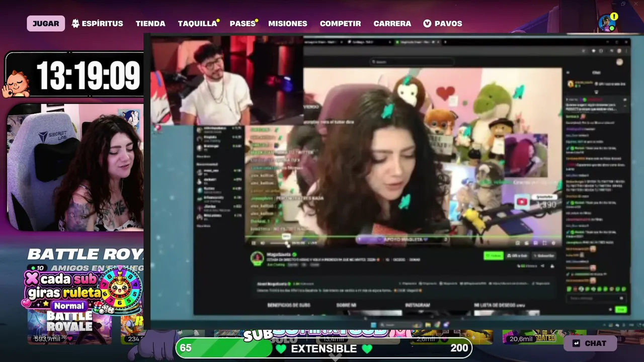Image resolution: width=644 pixels, height=362 pixels.
Task: Open the Kick channel avatar below the video
Action: [x=257, y=258]
